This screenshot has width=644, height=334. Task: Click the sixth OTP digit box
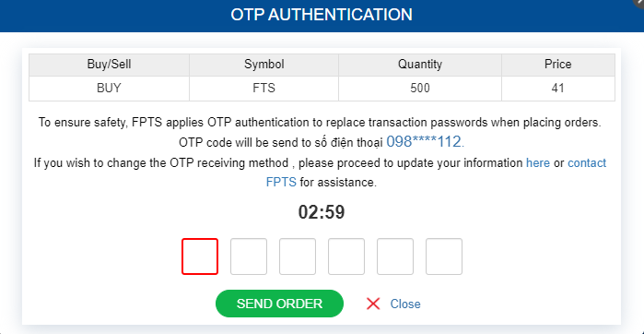click(444, 256)
